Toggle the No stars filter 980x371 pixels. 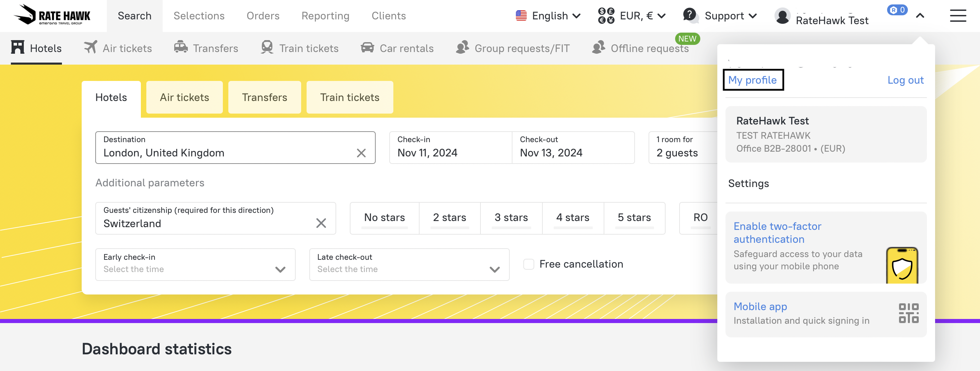(384, 217)
